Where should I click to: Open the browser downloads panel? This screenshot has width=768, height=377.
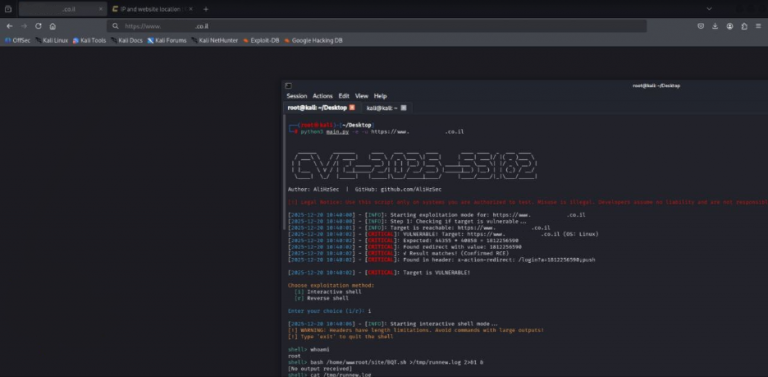click(715, 26)
